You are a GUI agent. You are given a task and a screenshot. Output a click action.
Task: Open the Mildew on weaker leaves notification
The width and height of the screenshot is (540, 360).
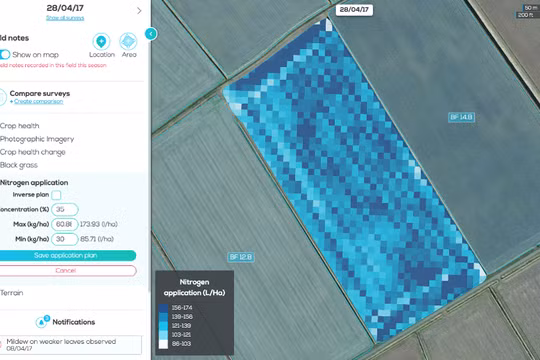71,345
